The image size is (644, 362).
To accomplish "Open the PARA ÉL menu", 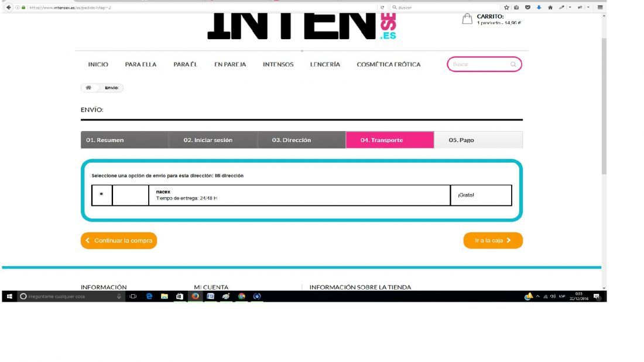I will click(185, 64).
